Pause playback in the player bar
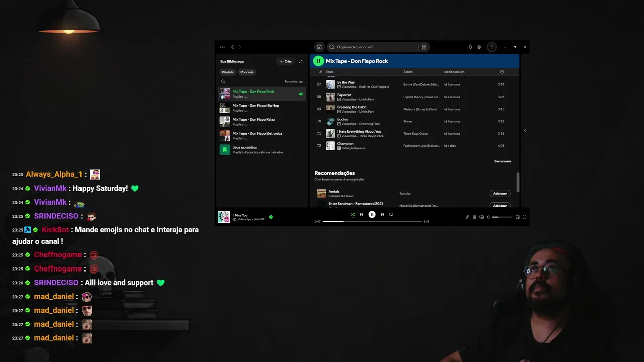This screenshot has width=644, height=362. coord(372,214)
